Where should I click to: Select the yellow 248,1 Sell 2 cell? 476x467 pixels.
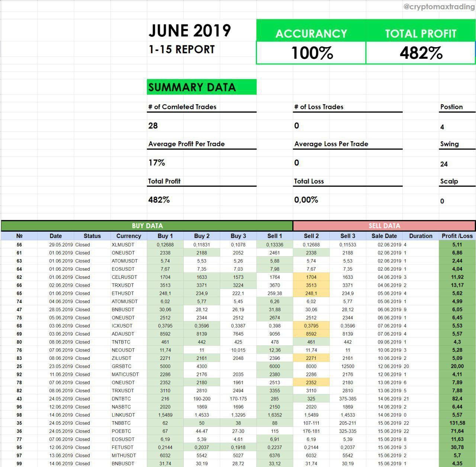311,293
